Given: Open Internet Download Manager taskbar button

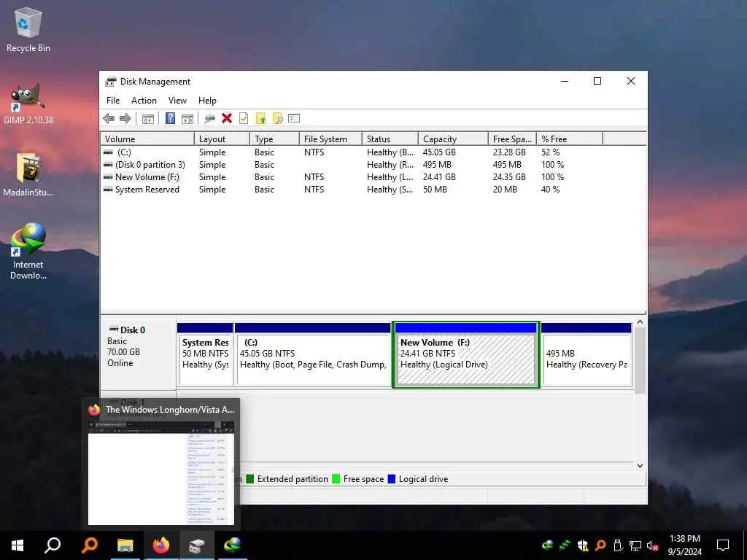Looking at the screenshot, I should (x=232, y=545).
